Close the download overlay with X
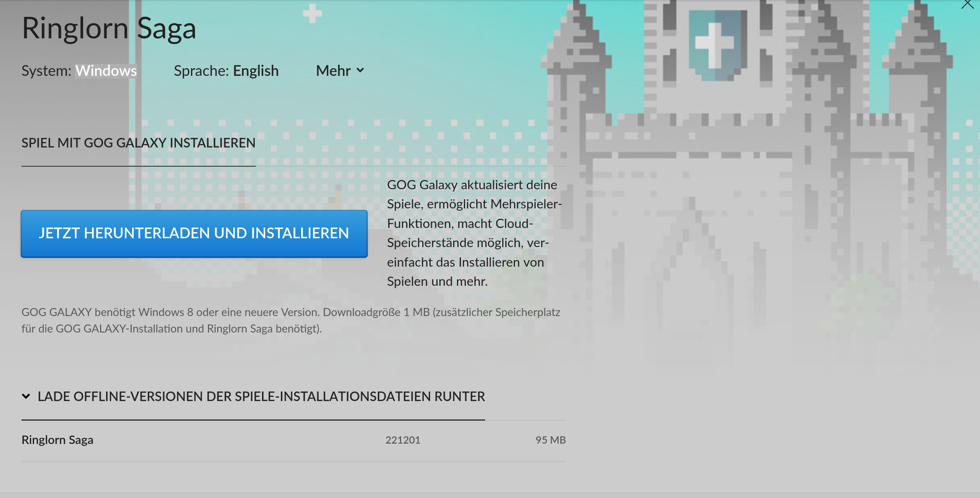Image resolution: width=980 pixels, height=498 pixels. 967,4
